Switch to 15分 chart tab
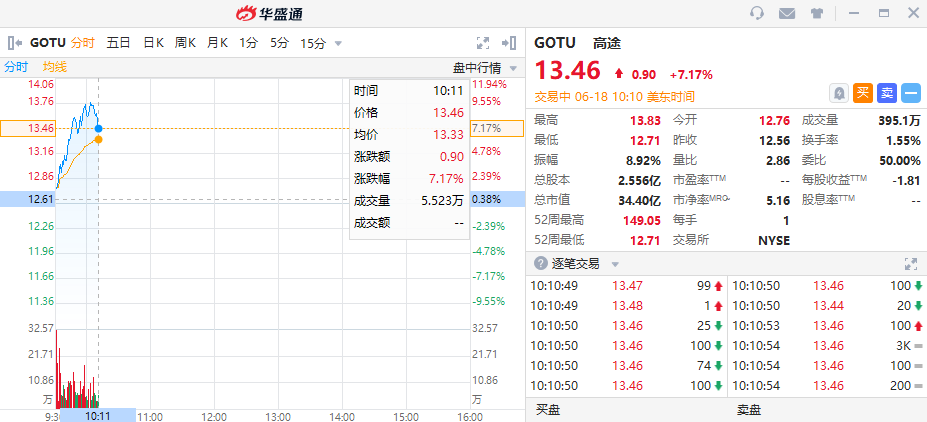 tap(313, 43)
